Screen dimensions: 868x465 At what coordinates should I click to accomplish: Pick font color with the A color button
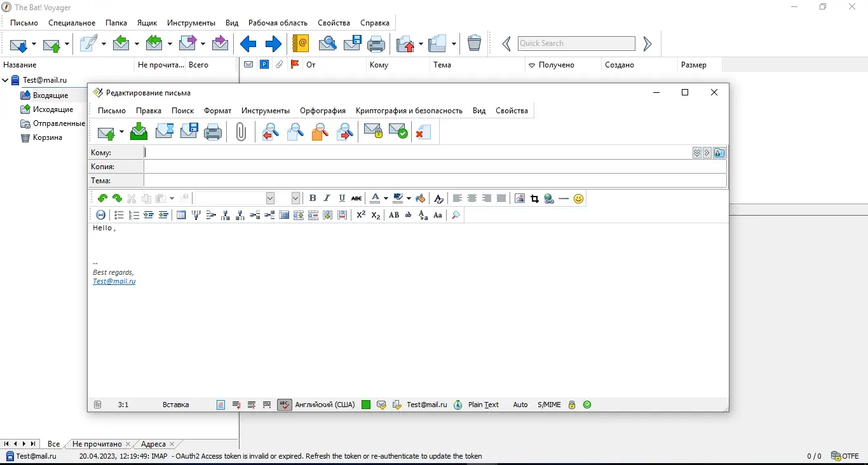(x=375, y=198)
